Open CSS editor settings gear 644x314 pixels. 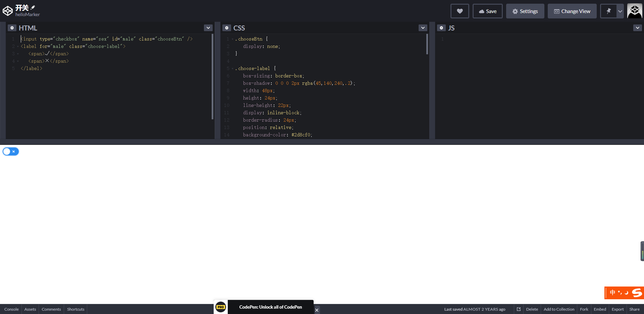point(226,28)
